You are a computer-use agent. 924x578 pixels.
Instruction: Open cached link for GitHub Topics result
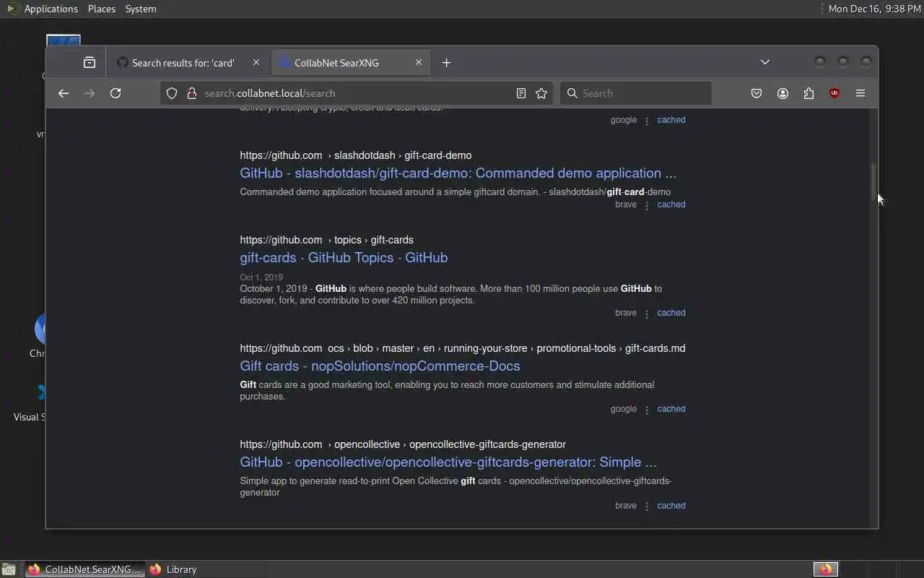[x=671, y=313]
